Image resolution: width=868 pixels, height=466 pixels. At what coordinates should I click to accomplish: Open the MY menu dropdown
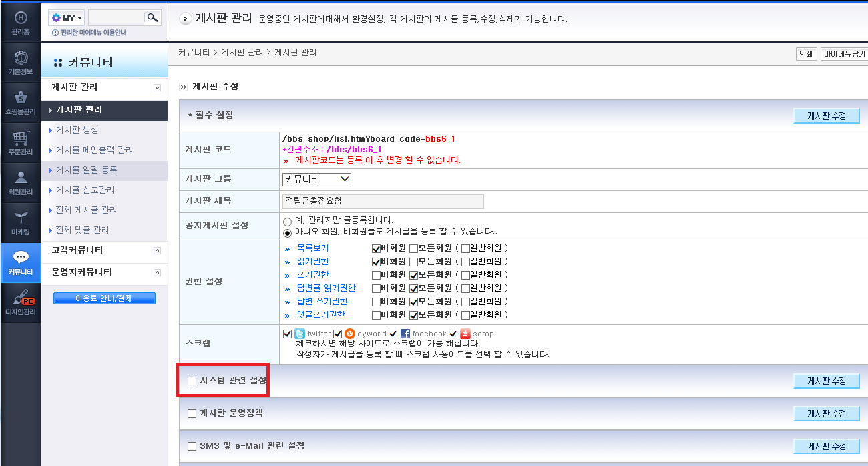[67, 18]
